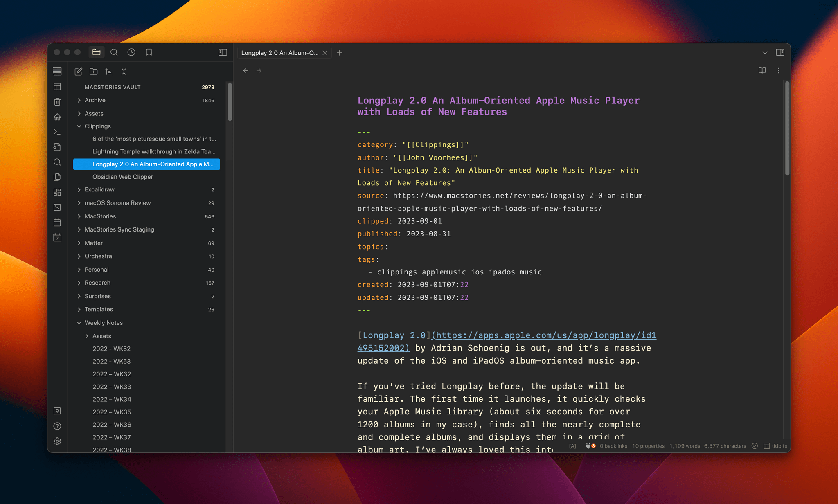Click the 0 backlinks status item
Image resolution: width=838 pixels, height=504 pixels.
click(613, 446)
